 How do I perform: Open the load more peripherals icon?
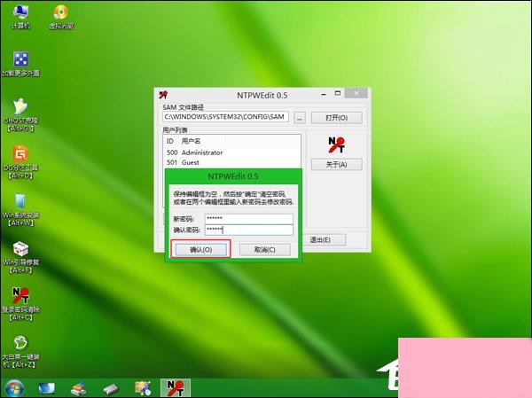[21, 64]
